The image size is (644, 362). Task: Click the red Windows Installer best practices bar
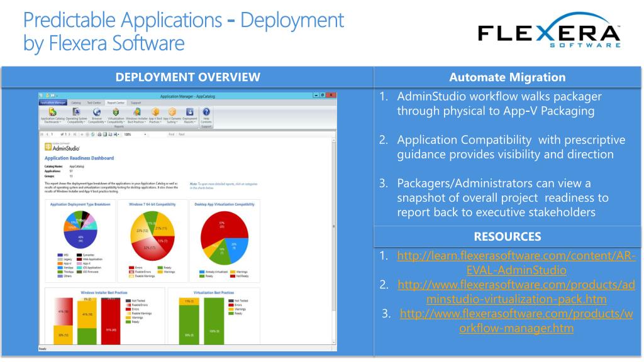[111, 321]
